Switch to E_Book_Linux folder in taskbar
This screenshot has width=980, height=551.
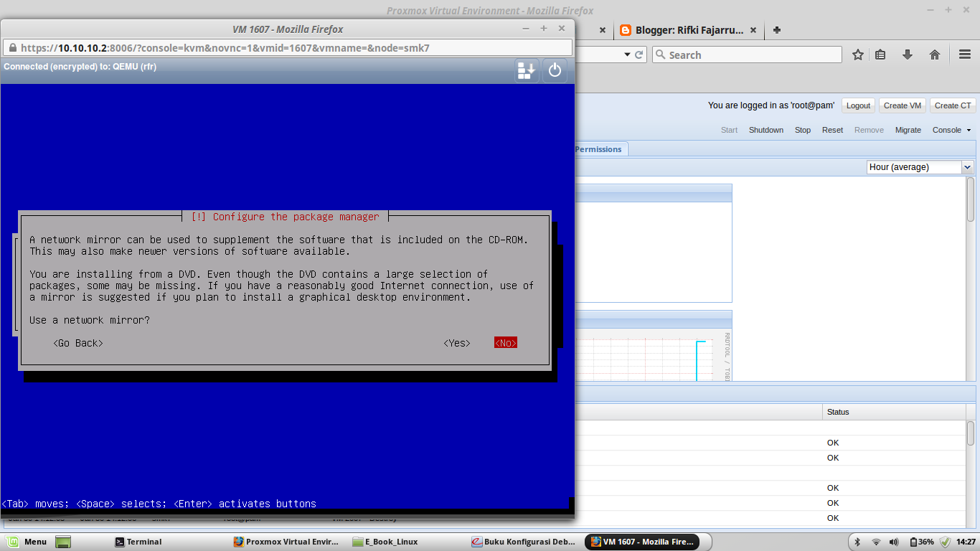point(386,542)
